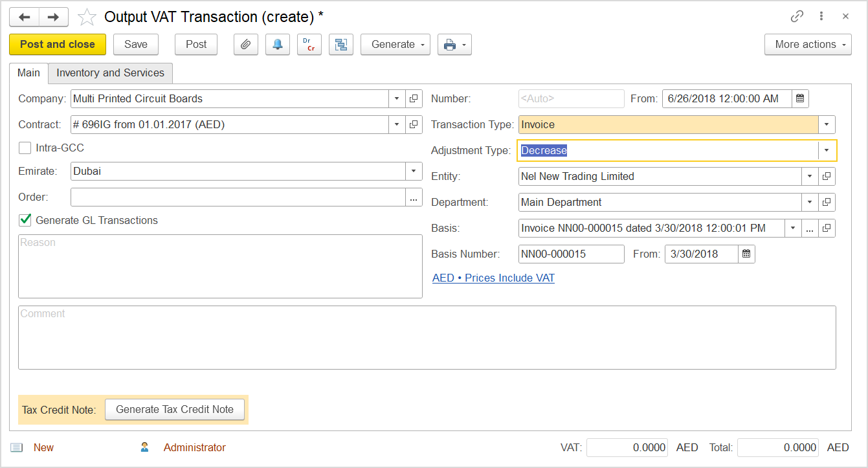Click the Save button
Viewport: 868px width, 468px height.
[x=136, y=45]
